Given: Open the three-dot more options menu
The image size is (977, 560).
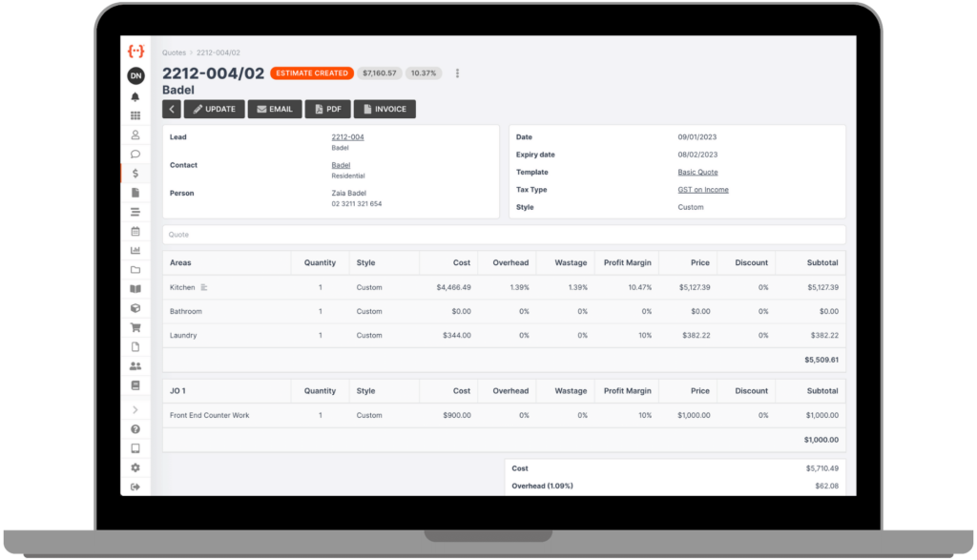Looking at the screenshot, I should tap(458, 73).
